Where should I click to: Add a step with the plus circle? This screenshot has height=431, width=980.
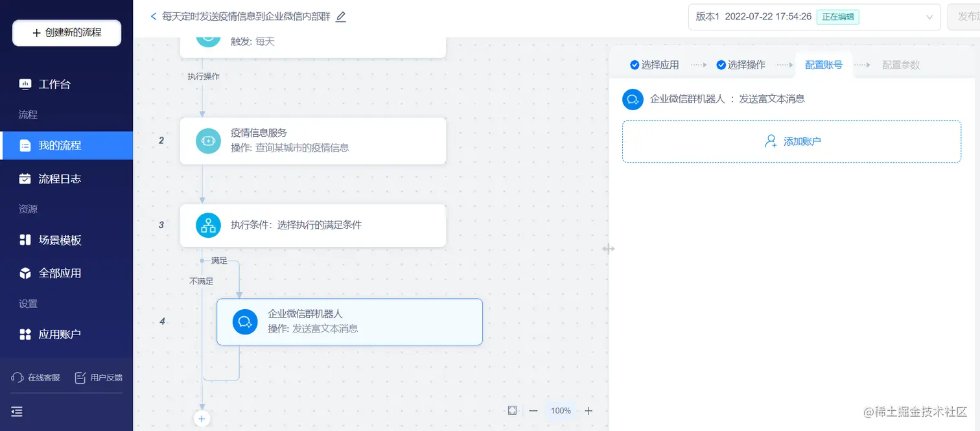click(x=202, y=419)
